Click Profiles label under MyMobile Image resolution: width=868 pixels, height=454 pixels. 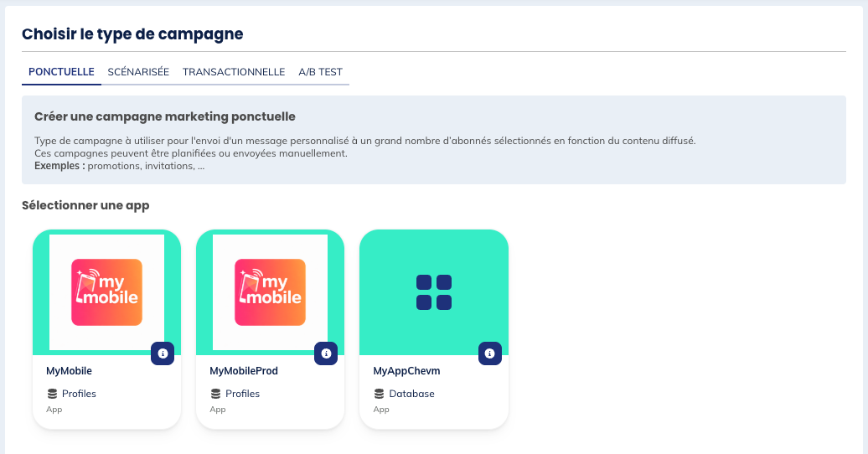click(79, 394)
